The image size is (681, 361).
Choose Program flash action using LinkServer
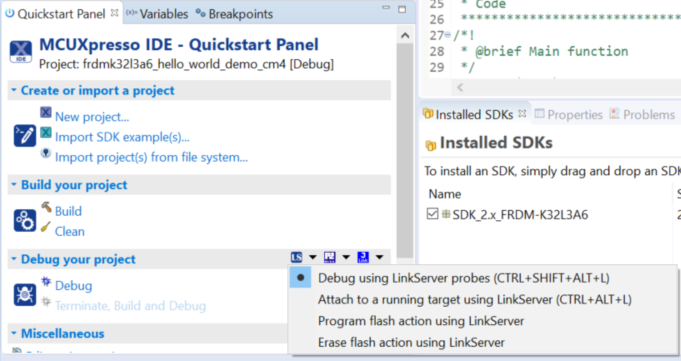tap(421, 321)
